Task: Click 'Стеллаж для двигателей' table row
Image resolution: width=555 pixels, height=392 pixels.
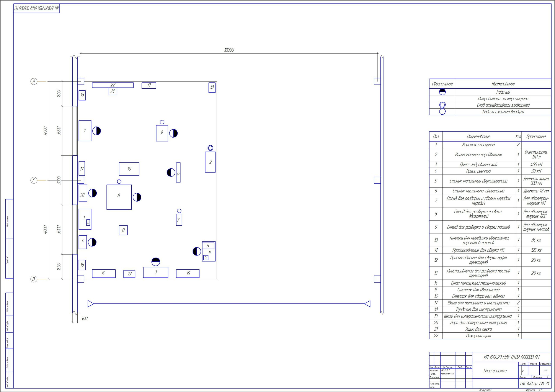Action: (479, 290)
